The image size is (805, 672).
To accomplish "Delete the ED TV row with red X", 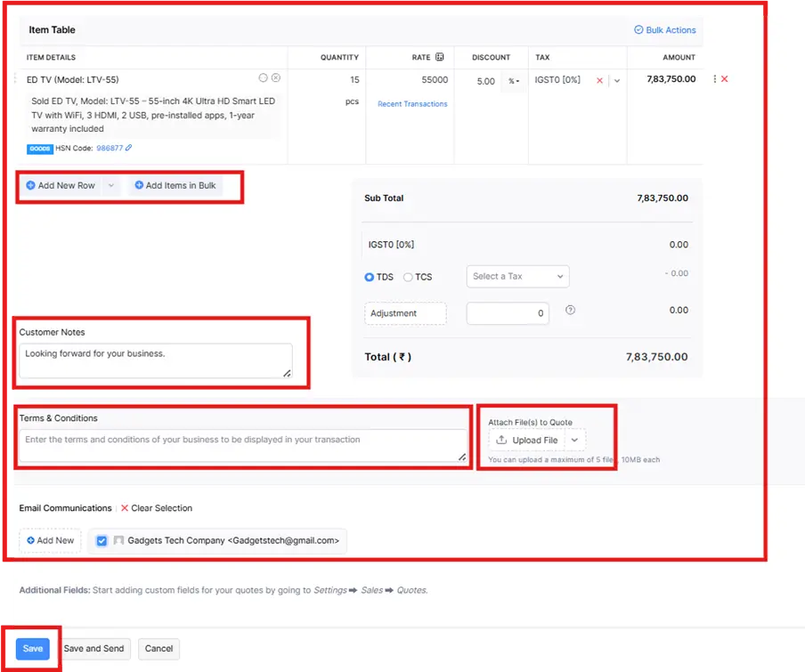I will 724,79.
